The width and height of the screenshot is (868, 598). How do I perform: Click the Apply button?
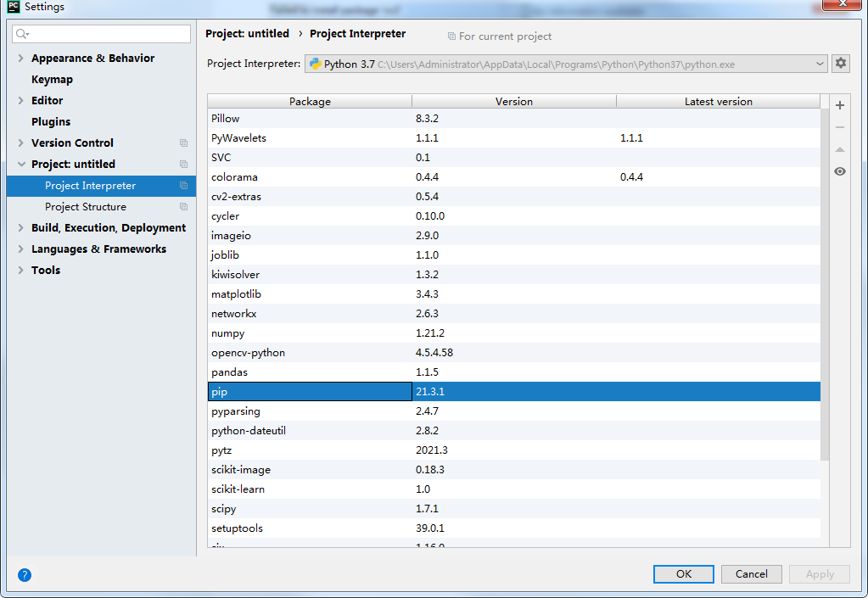(820, 574)
